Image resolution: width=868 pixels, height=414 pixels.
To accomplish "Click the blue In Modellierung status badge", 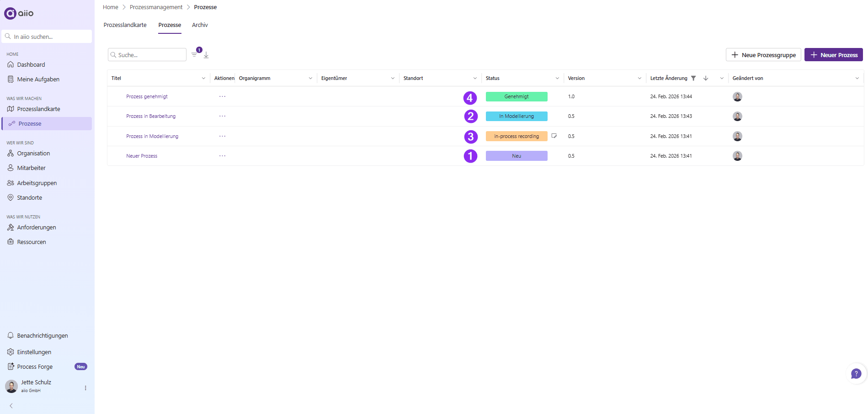I will point(517,116).
